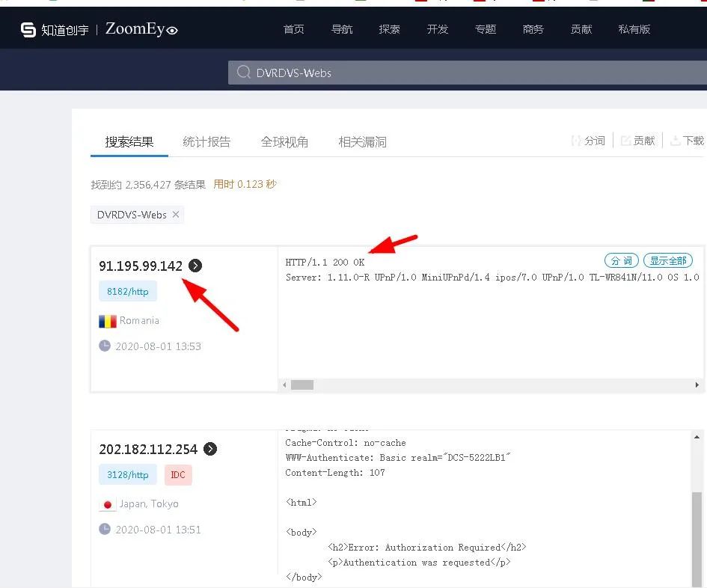Click the HTTP/1.1 200 OK text
Image resolution: width=707 pixels, height=588 pixels.
[325, 263]
